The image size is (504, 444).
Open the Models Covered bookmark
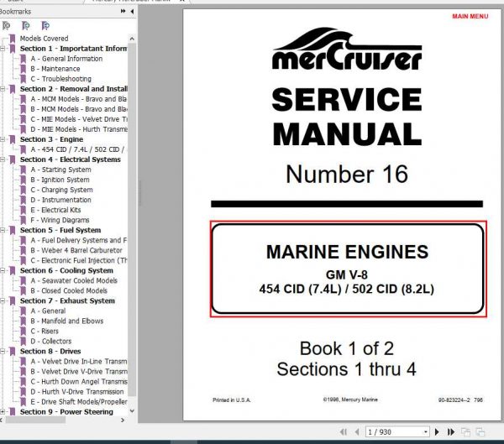coord(44,39)
